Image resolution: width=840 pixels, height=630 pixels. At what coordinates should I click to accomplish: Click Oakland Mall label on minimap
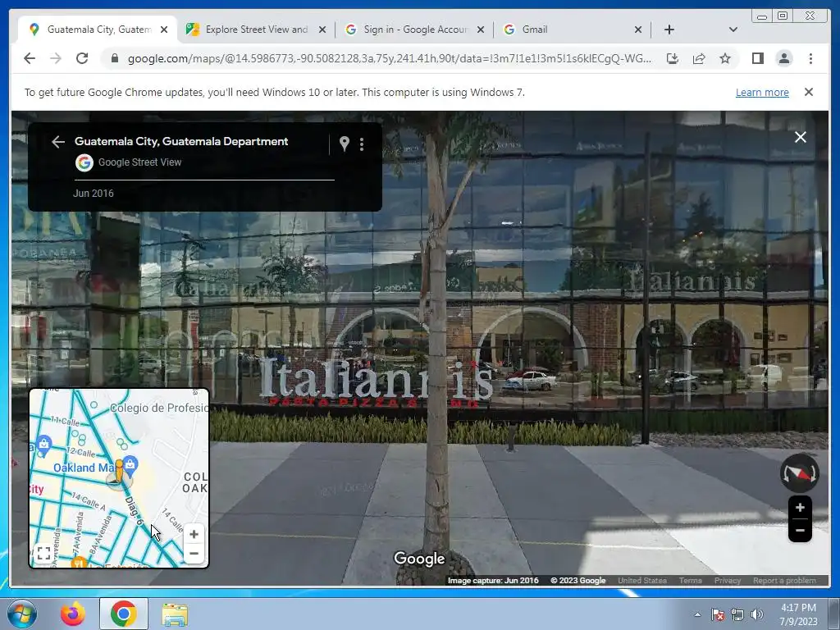tap(84, 468)
